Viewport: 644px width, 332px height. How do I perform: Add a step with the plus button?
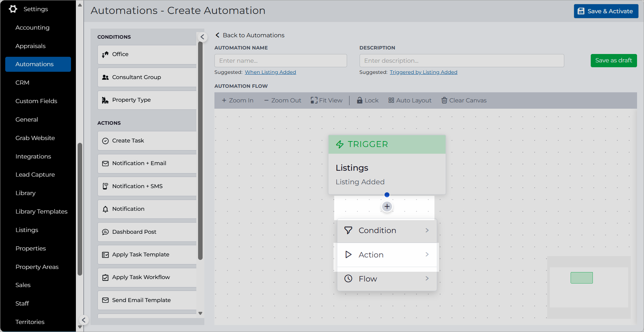[387, 207]
